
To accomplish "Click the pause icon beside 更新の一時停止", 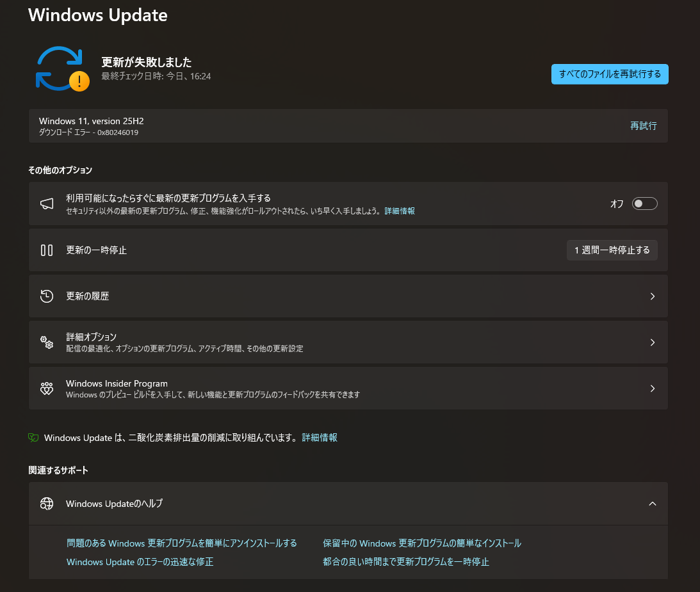I will [47, 250].
